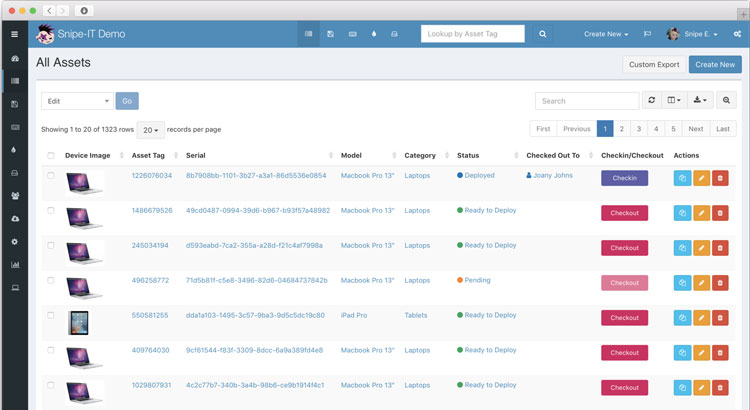Viewport: 750px width, 410px height.
Task: Open Reports bar chart icon in sidebar
Action: tap(14, 265)
